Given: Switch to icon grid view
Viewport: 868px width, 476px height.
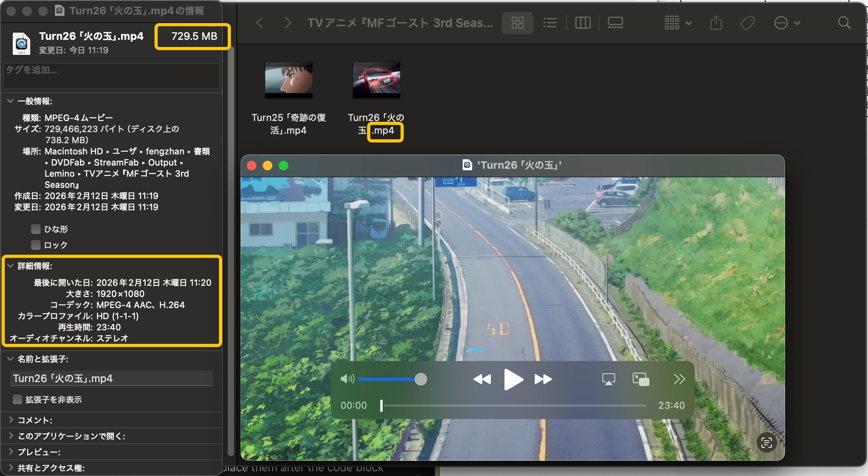Looking at the screenshot, I should [517, 23].
